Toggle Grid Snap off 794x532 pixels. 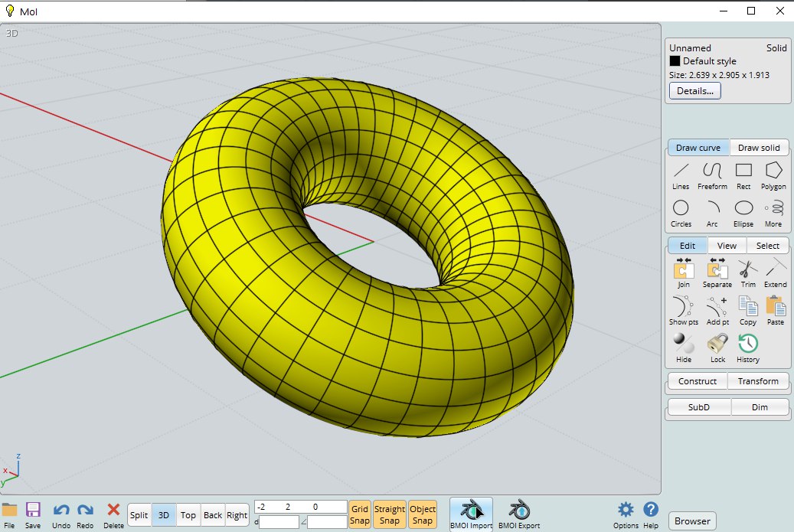click(x=360, y=514)
